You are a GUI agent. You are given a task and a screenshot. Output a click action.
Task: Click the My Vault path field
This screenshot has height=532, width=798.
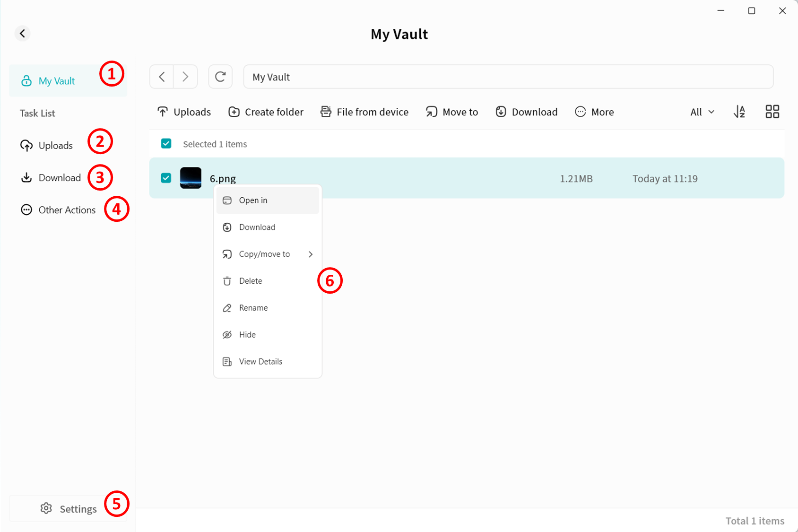[508, 77]
